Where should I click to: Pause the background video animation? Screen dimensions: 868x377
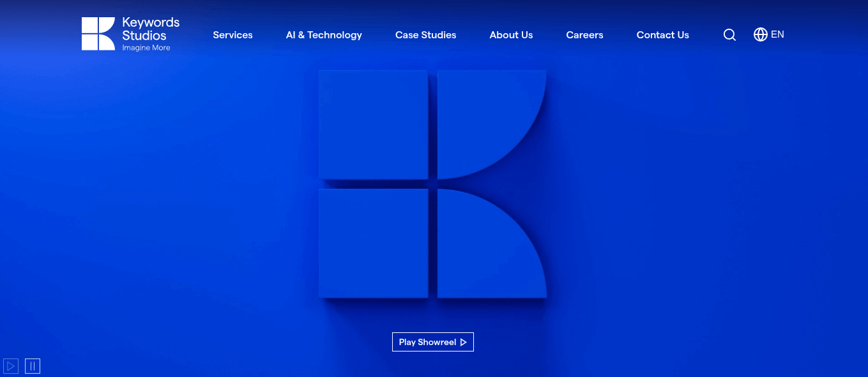click(x=33, y=366)
